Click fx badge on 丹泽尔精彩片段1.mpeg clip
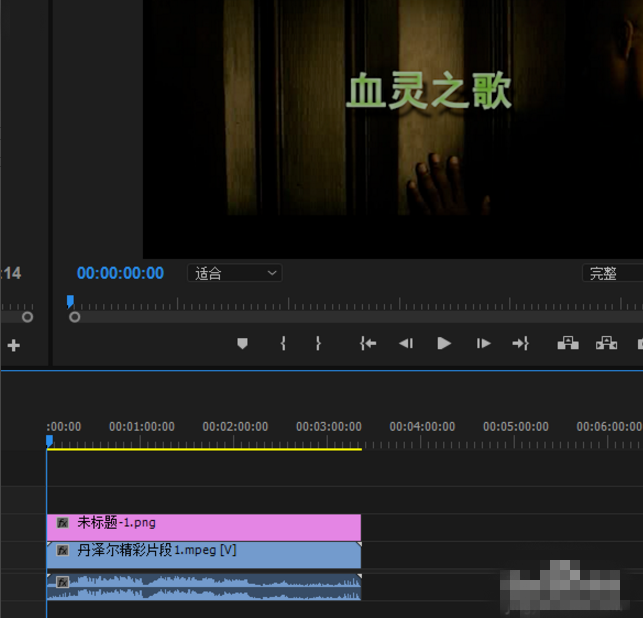Viewport: 643px width, 618px height. tap(62, 550)
